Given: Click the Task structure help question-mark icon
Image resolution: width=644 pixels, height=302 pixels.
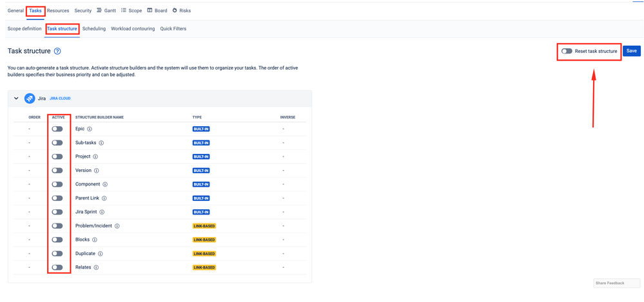Looking at the screenshot, I should click(57, 52).
